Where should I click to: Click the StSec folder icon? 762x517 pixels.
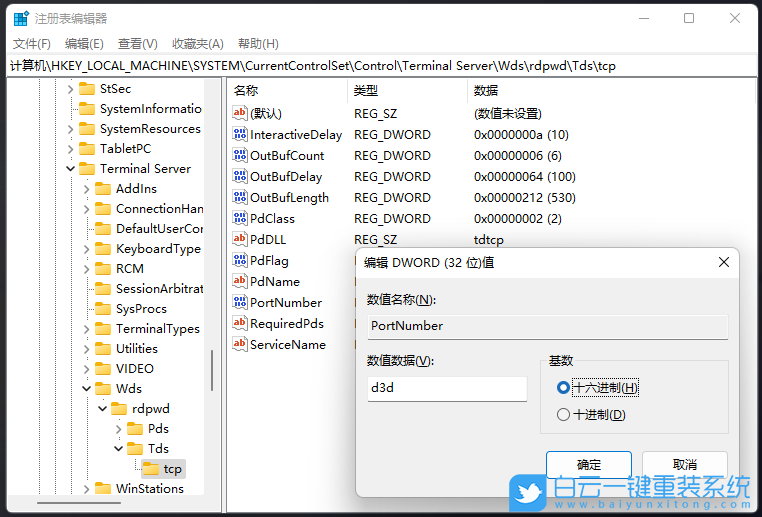87,88
